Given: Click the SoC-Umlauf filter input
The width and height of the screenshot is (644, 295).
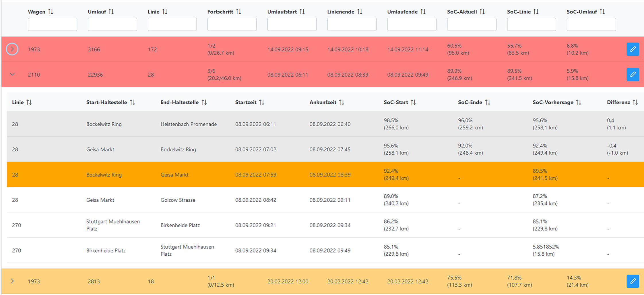Looking at the screenshot, I should point(591,24).
